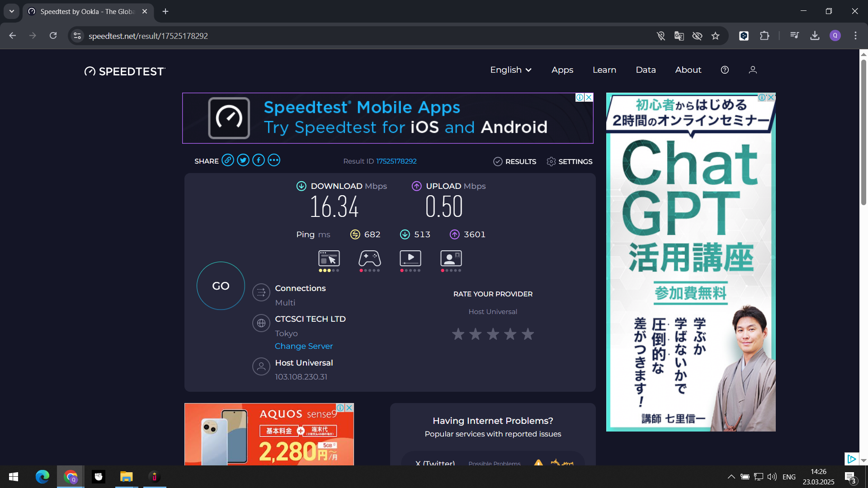Close the ChatGPT seminar side ad
The height and width of the screenshot is (488, 868).
[x=771, y=98]
